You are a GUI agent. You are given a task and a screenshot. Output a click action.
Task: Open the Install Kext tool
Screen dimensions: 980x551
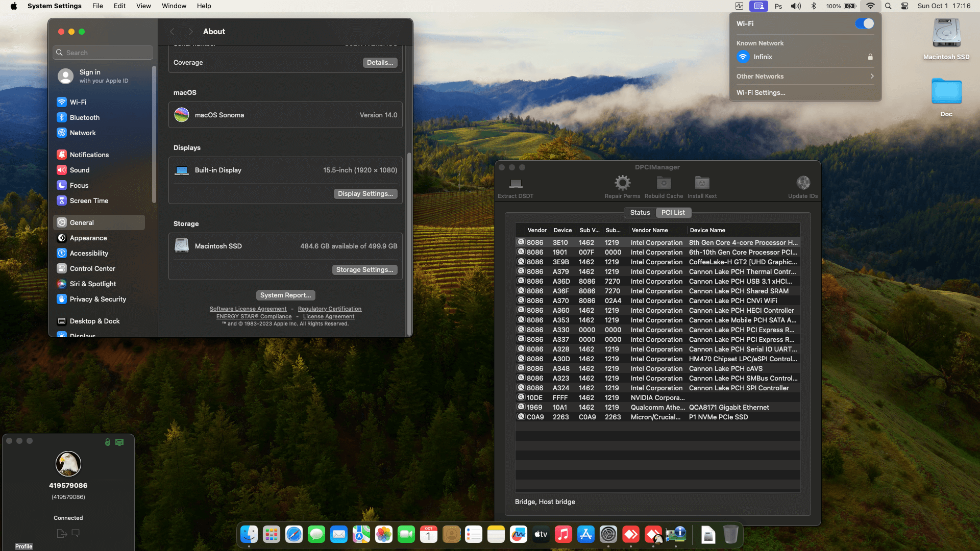(x=701, y=186)
